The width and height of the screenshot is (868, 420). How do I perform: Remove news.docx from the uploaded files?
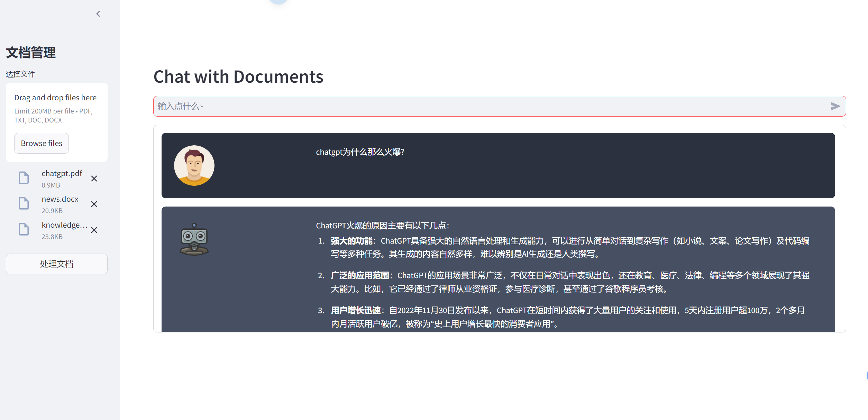point(94,204)
